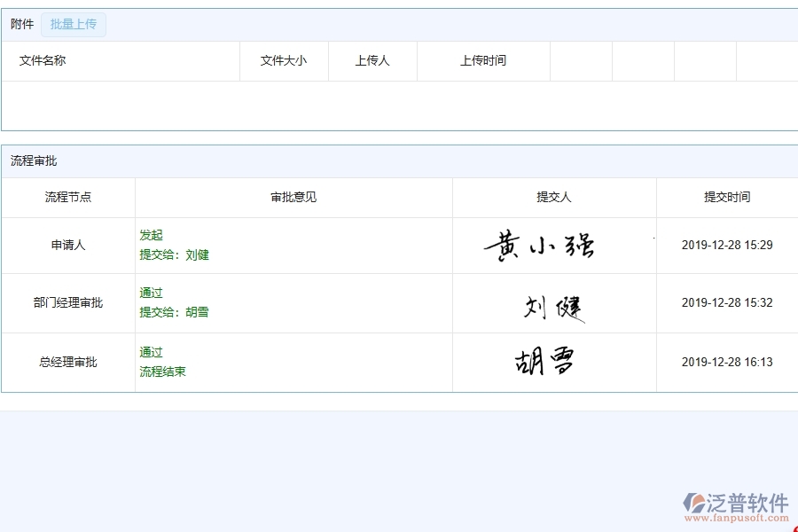798x532 pixels.
Task: Click the 上传时间 column header
Action: (x=483, y=60)
